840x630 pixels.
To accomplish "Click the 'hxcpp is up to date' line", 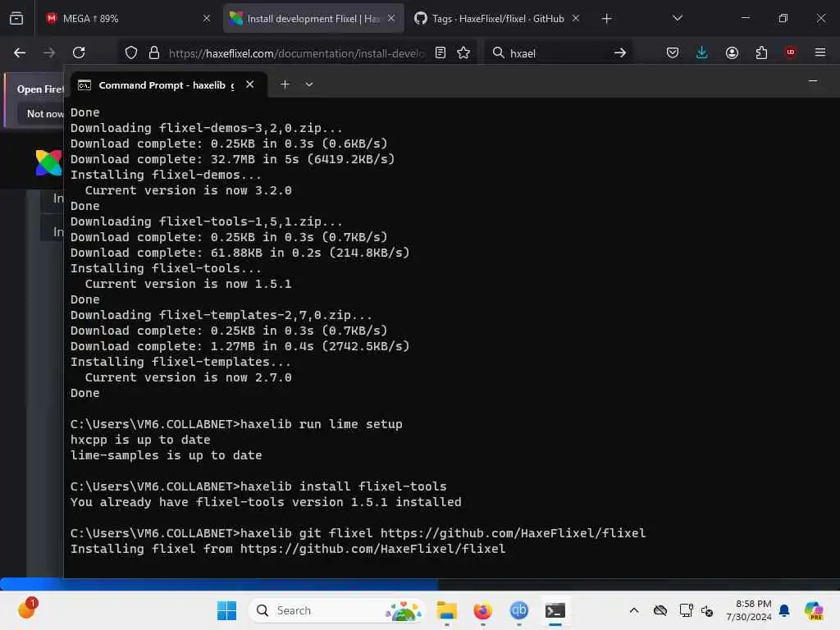I will [x=140, y=440].
